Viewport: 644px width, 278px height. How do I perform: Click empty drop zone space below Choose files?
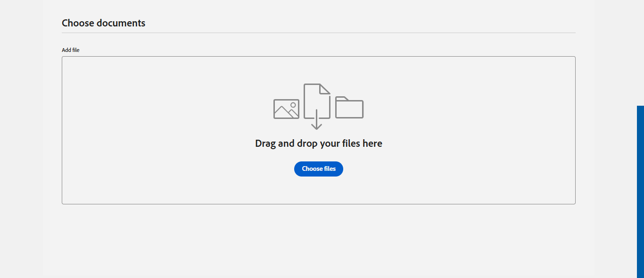coord(319,191)
